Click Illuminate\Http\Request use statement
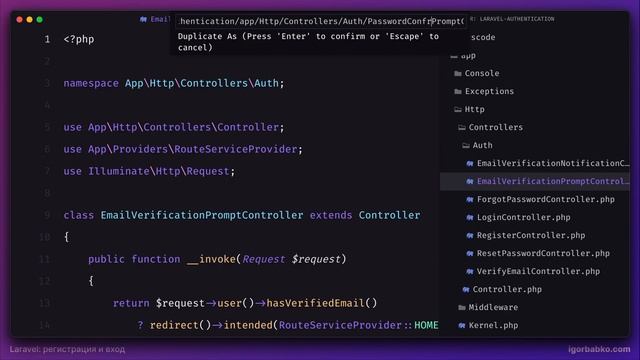The width and height of the screenshot is (640, 360). (149, 171)
